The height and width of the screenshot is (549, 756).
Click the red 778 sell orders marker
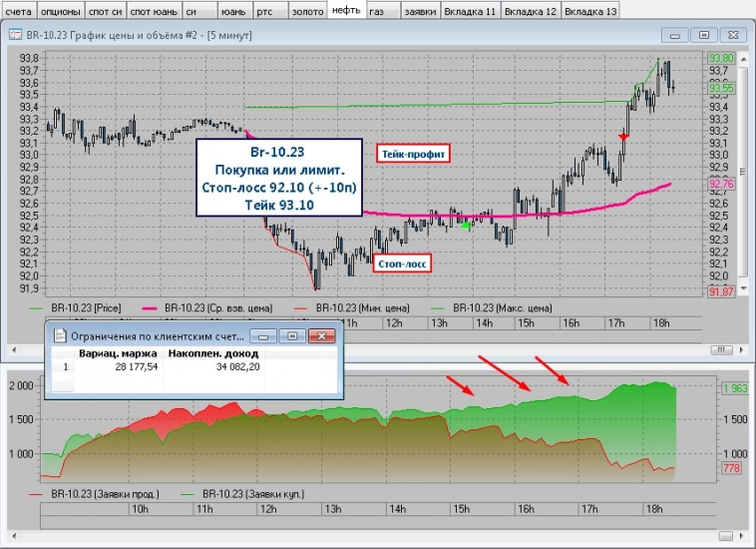(731, 468)
